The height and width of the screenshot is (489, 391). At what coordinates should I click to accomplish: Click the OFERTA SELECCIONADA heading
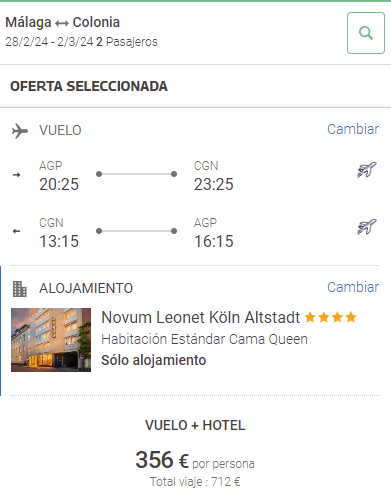(x=89, y=86)
